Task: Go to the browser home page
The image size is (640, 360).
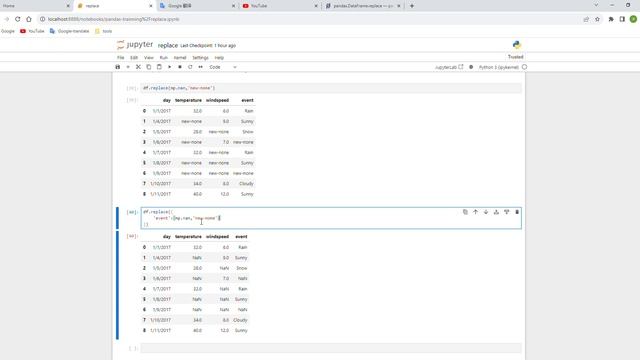Action: pyautogui.click(x=29, y=19)
